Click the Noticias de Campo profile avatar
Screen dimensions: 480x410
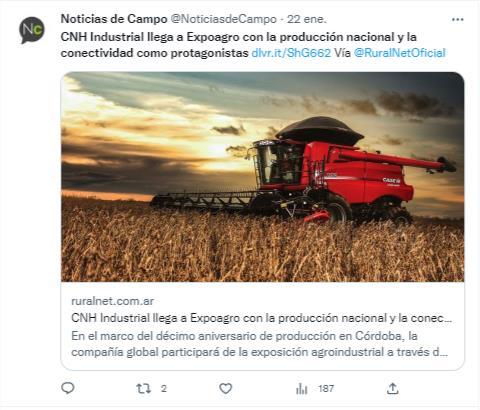pos(32,30)
